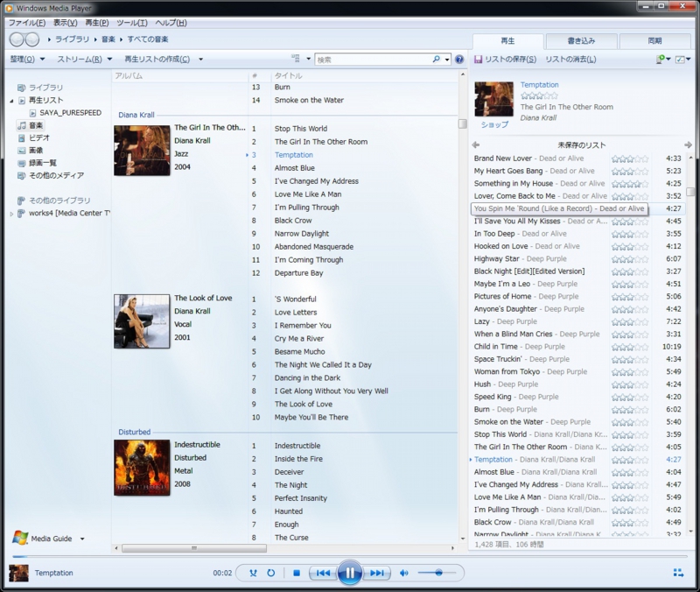This screenshot has height=592, width=700.
Task: Skip to the previous track
Action: pos(323,573)
